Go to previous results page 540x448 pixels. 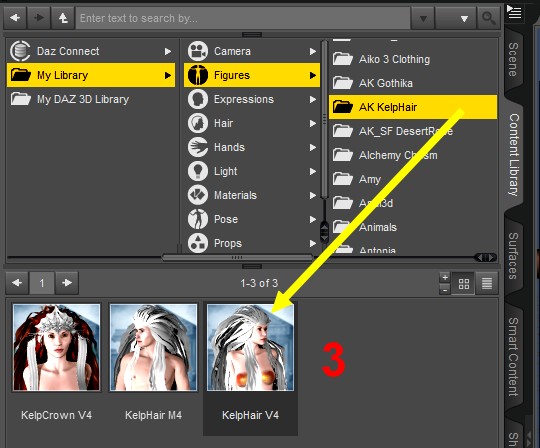(x=17, y=283)
